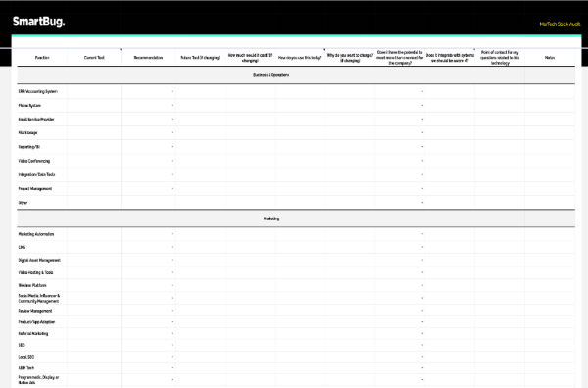Open potential-needs dropdown for Integration/Data Tools
The image size is (588, 388).
click(422, 174)
